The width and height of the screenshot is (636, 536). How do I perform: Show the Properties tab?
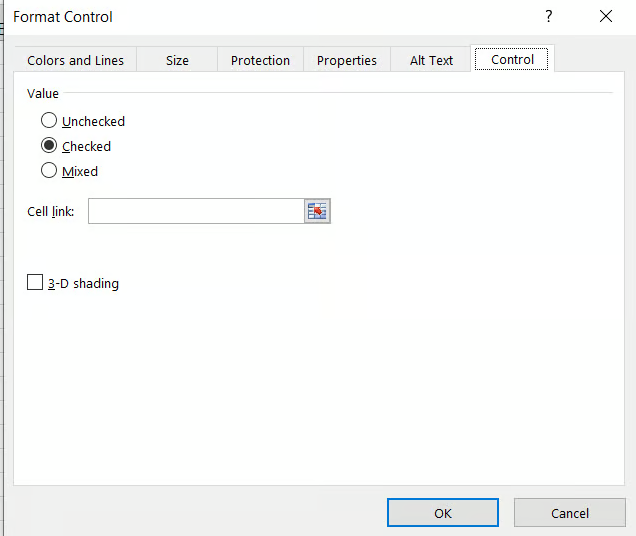point(347,60)
